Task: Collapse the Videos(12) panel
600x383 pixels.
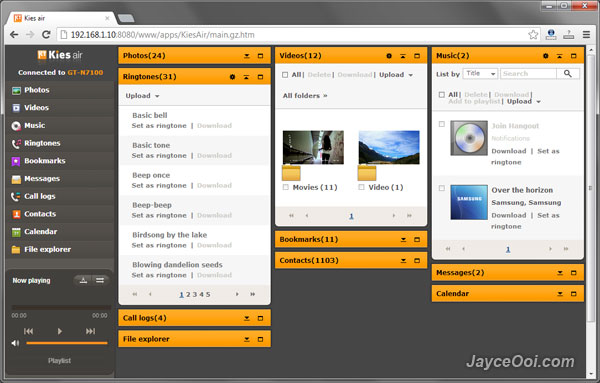Action: click(x=403, y=56)
